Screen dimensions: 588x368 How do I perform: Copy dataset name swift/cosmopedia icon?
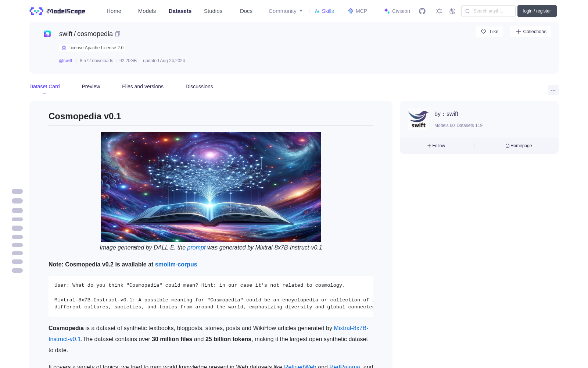118,34
